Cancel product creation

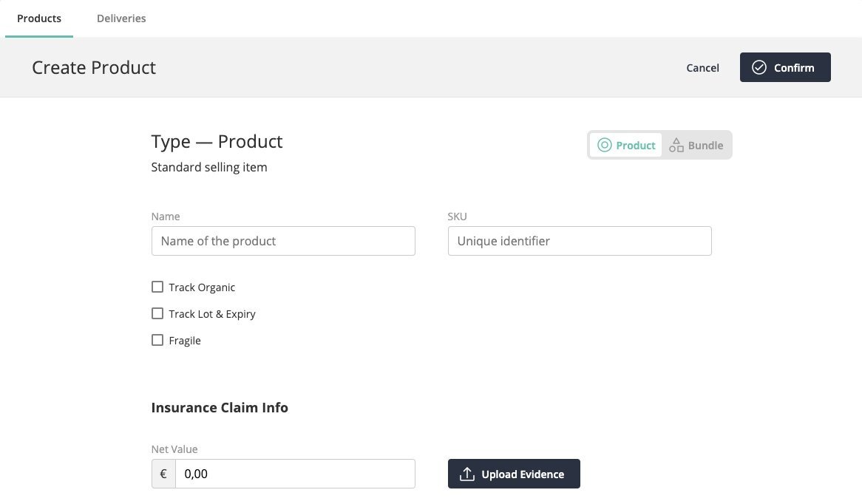point(702,67)
